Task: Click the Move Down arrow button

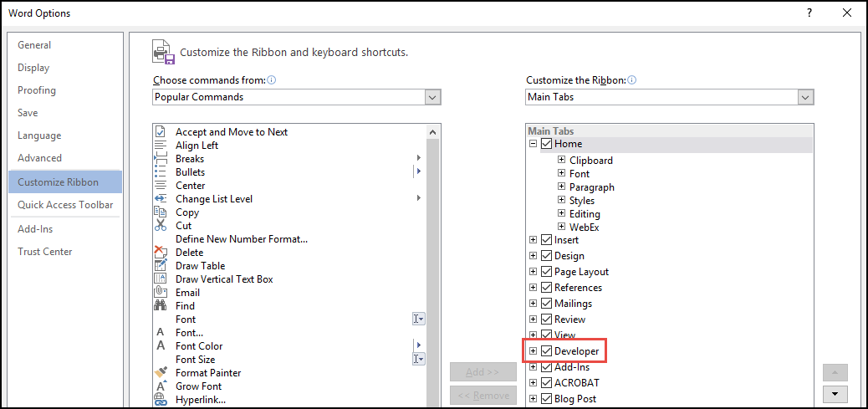Action: pyautogui.click(x=835, y=395)
